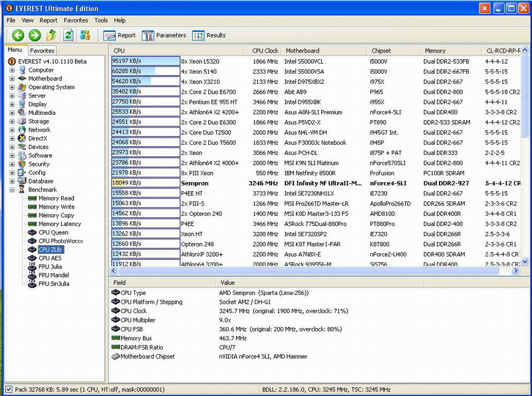Open the Parameters toolbar button
532x396 pixels.
[x=164, y=35]
